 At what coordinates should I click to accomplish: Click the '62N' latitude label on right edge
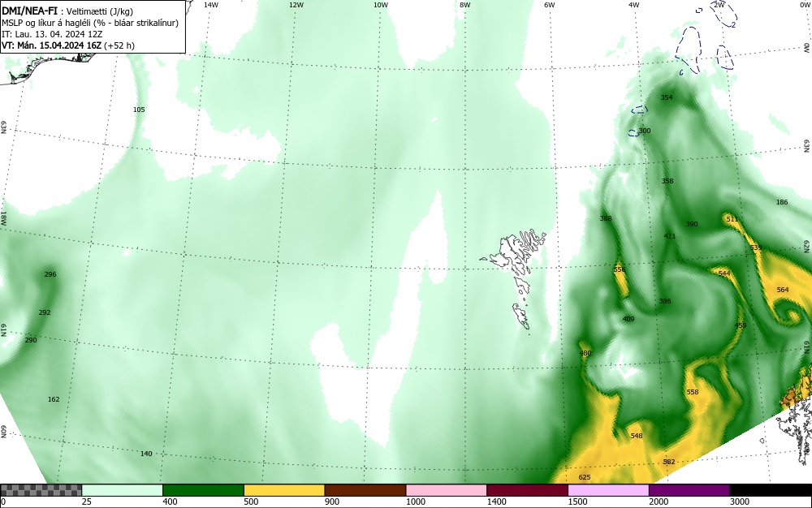pyautogui.click(x=807, y=246)
